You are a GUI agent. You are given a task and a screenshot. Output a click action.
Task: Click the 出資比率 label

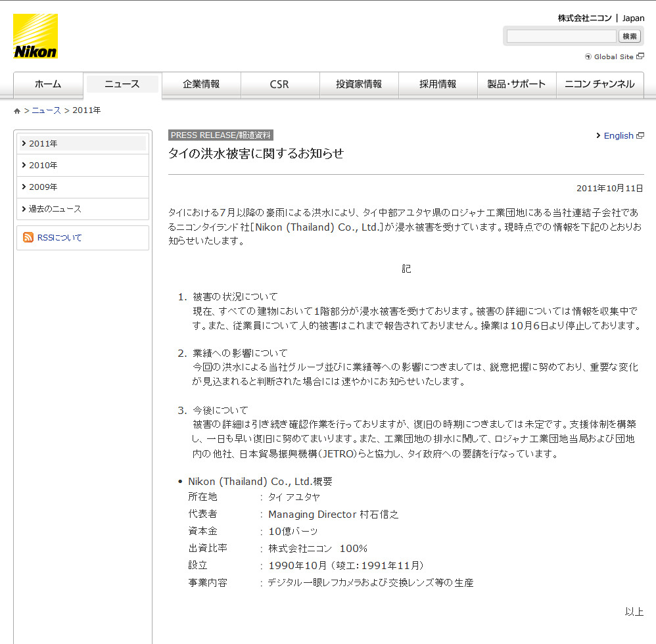208,548
